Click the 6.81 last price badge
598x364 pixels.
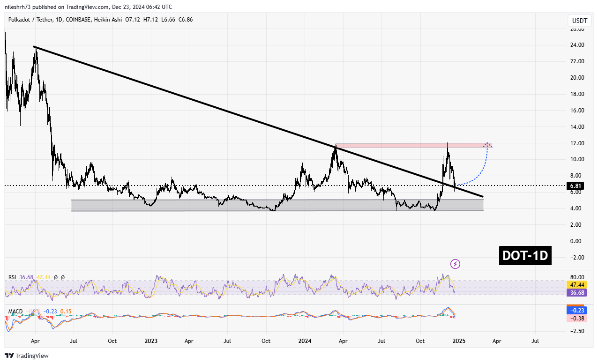[x=576, y=186]
